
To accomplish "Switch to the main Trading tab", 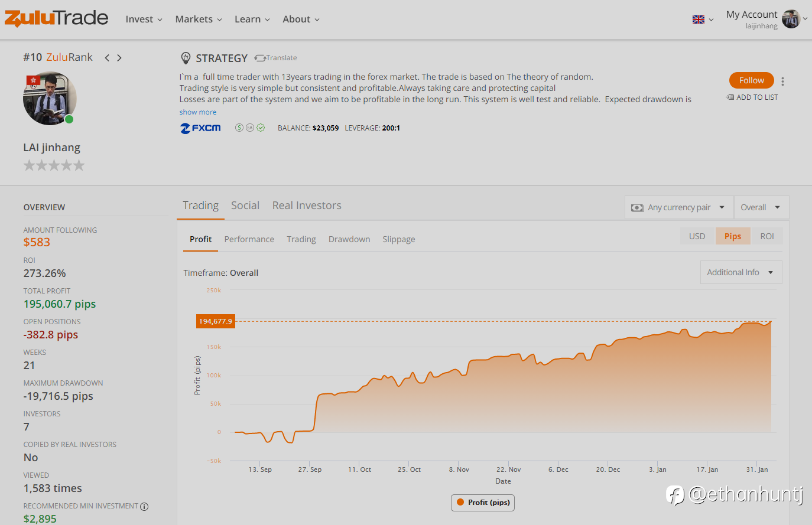I will 200,206.
